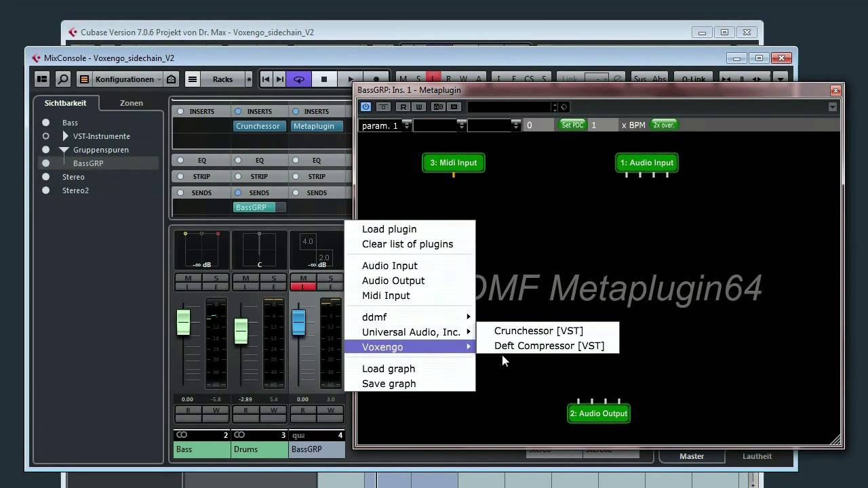868x488 pixels.
Task: Toggle Sends bypass on the Drums channel
Action: point(238,192)
